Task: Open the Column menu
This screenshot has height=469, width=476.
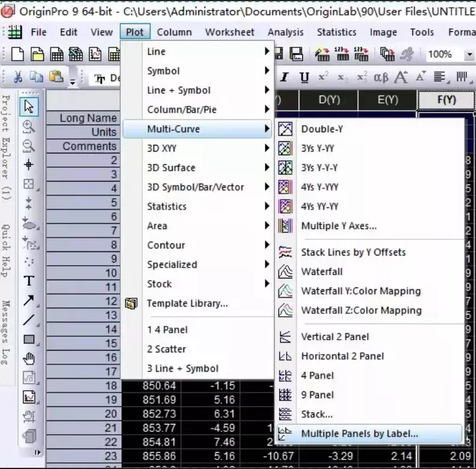Action: pos(174,32)
